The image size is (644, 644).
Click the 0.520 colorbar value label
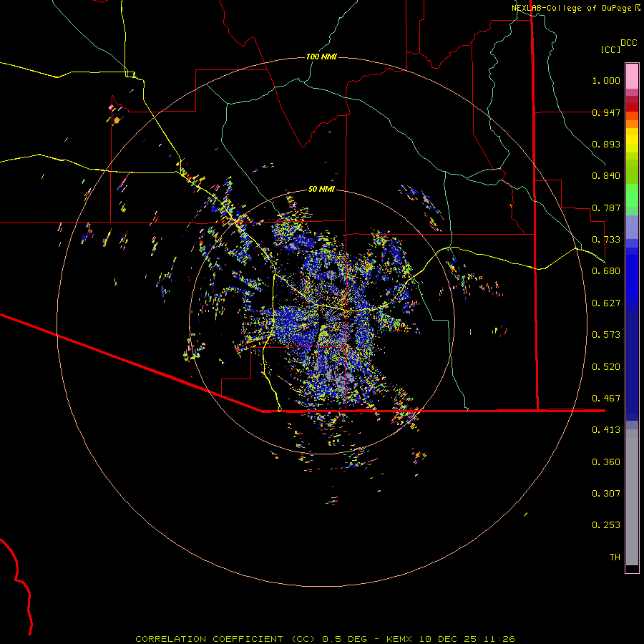coord(606,367)
